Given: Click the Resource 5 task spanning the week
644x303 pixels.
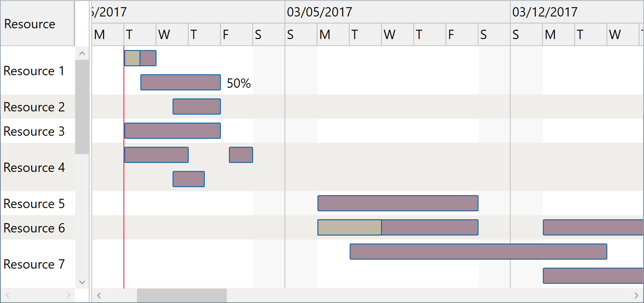Looking at the screenshot, I should pyautogui.click(x=397, y=203).
